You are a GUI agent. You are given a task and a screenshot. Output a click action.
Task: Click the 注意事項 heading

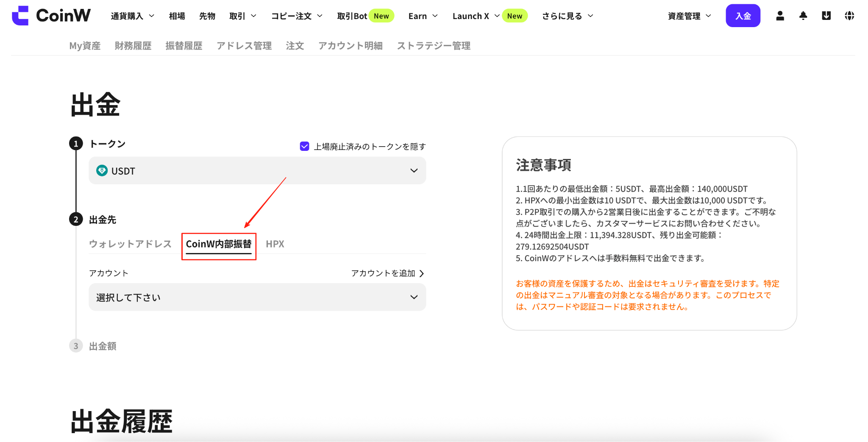tap(543, 165)
